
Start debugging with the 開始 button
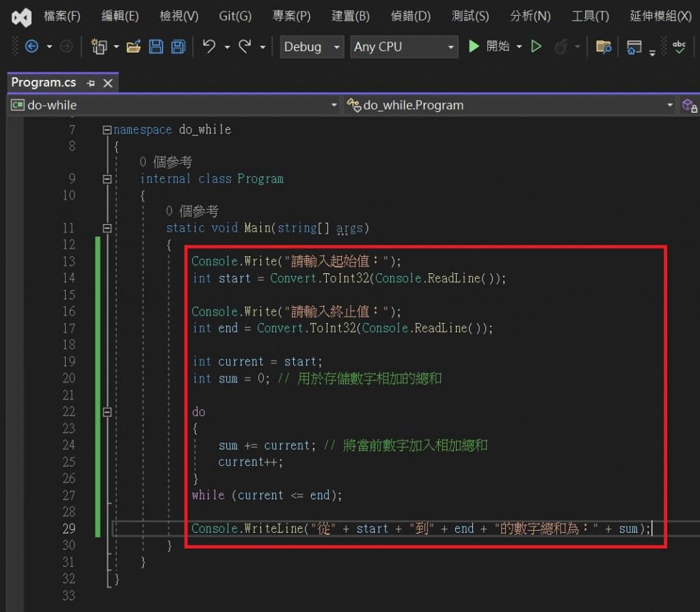[x=489, y=46]
